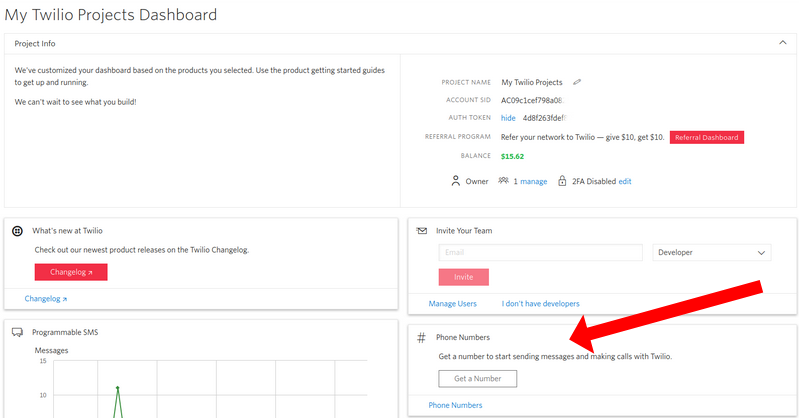Click My Twilio Projects project name text

tap(532, 82)
